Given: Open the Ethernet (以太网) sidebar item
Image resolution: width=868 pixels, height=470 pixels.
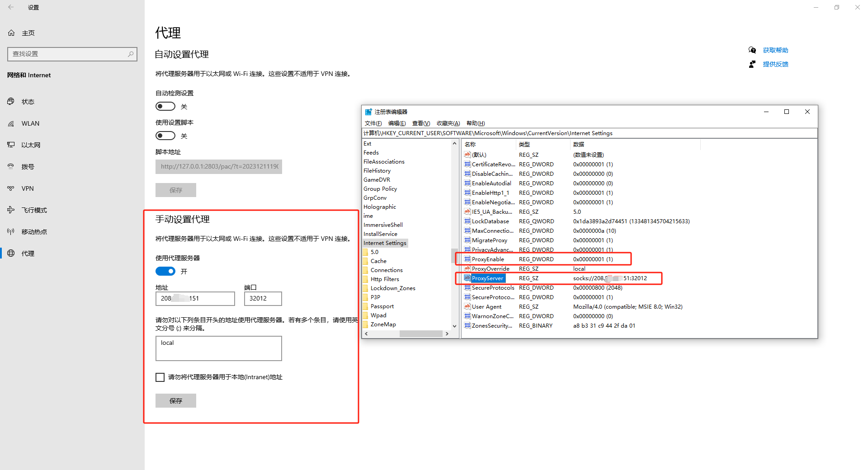Looking at the screenshot, I should coord(30,145).
